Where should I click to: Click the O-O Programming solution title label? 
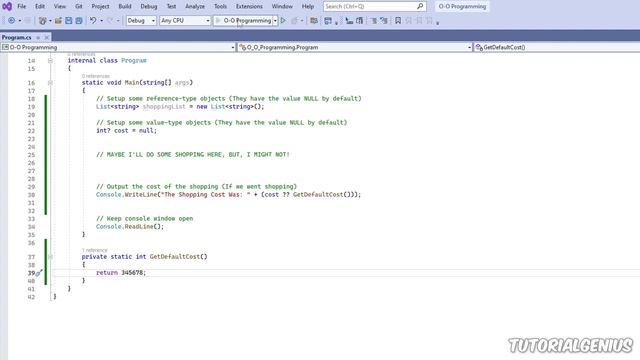point(462,6)
